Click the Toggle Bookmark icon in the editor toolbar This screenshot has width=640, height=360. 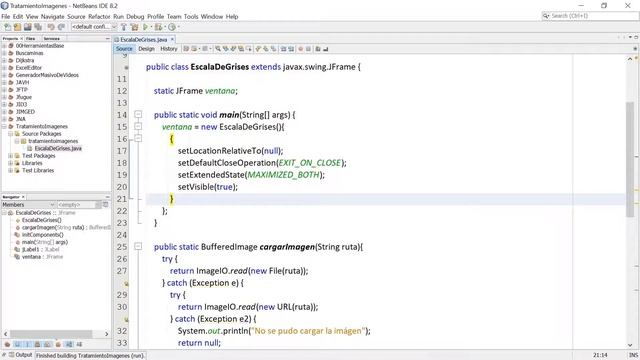(x=273, y=49)
